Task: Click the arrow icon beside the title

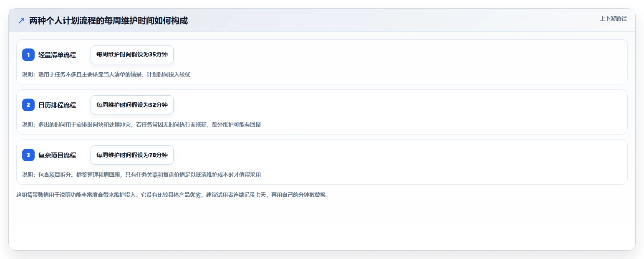Action: click(x=21, y=20)
